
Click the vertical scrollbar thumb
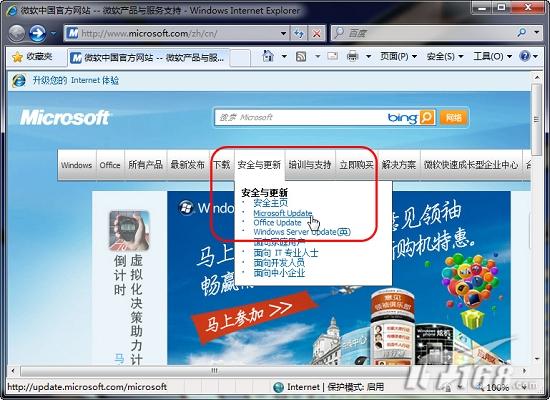[537, 119]
